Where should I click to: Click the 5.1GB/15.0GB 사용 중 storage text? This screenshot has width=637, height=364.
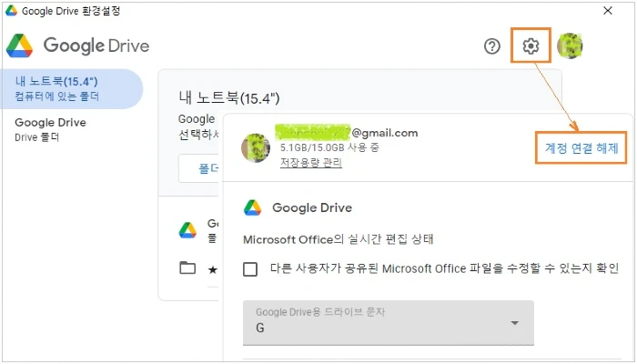[329, 147]
